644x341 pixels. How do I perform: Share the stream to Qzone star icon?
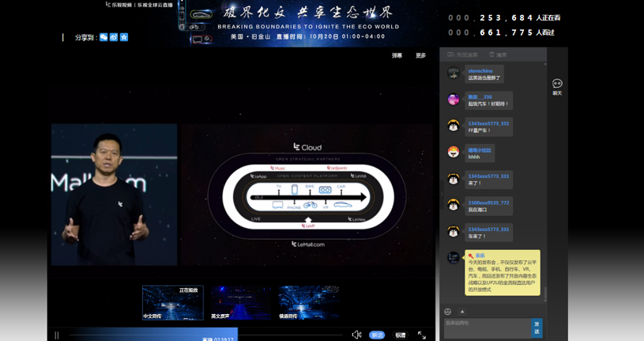click(x=124, y=37)
